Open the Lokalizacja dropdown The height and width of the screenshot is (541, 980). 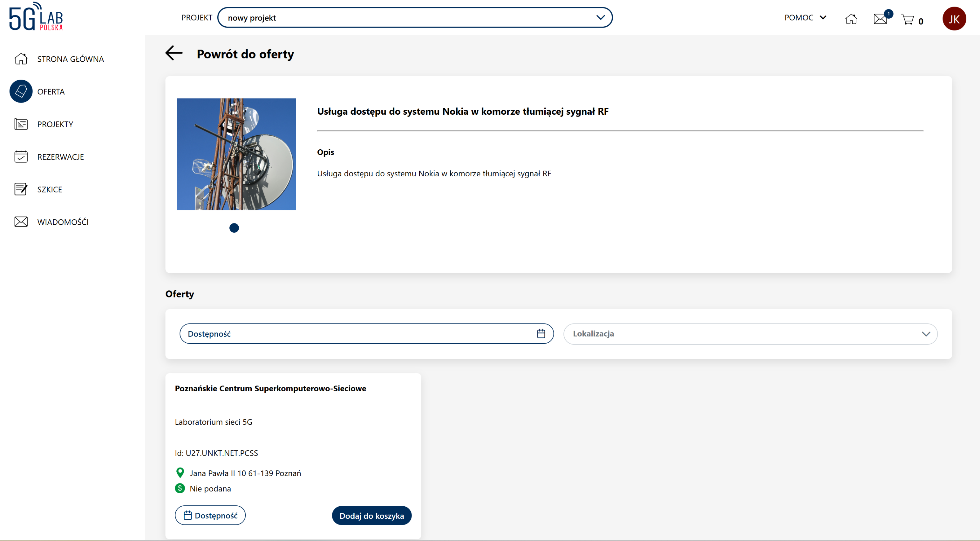[750, 334]
